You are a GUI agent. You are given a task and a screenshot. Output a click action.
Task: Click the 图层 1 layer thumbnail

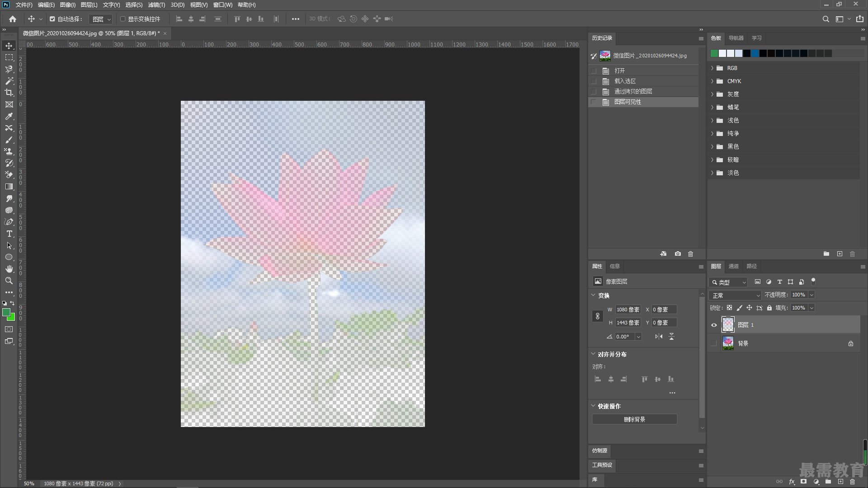[x=728, y=324]
